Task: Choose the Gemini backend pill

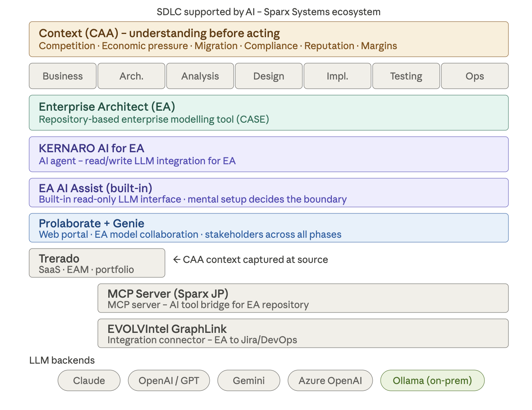Action: [x=249, y=380]
